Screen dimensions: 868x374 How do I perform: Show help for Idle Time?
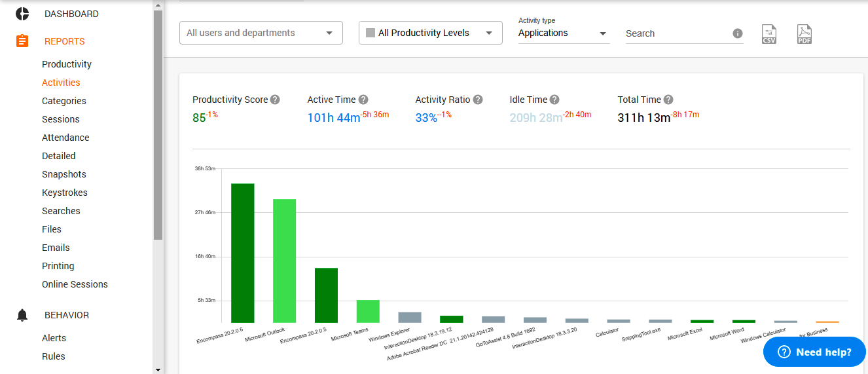[x=554, y=100]
